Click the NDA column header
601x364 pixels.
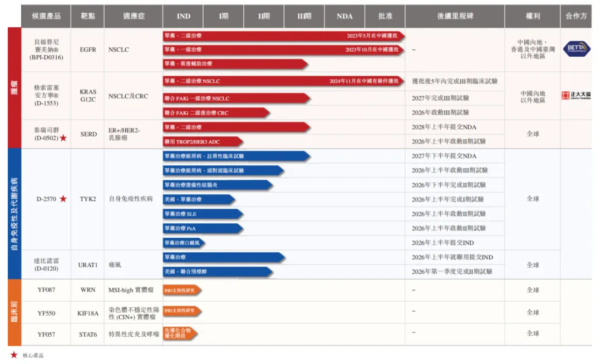(344, 16)
